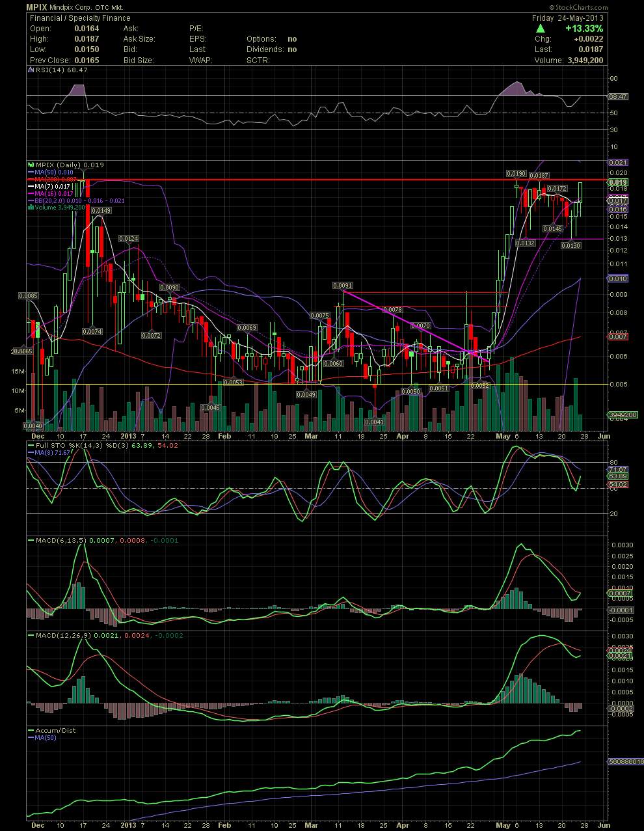The image size is (644, 831).
Task: Click the 0.0172 price label
Action: (557, 188)
